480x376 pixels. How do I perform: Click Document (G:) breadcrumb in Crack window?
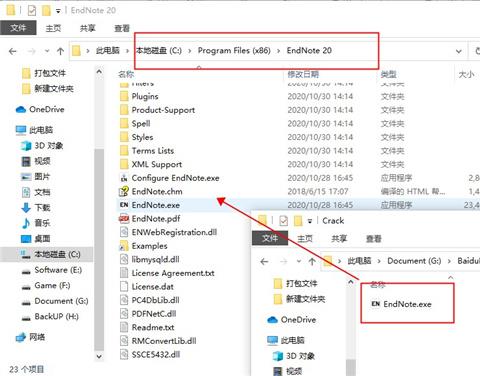tap(414, 261)
